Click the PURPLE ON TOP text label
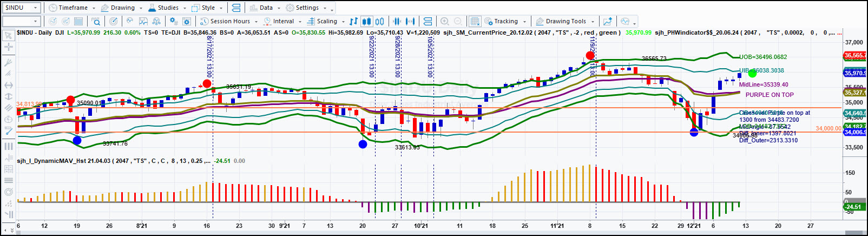This screenshot has height=236, width=868. (770, 95)
